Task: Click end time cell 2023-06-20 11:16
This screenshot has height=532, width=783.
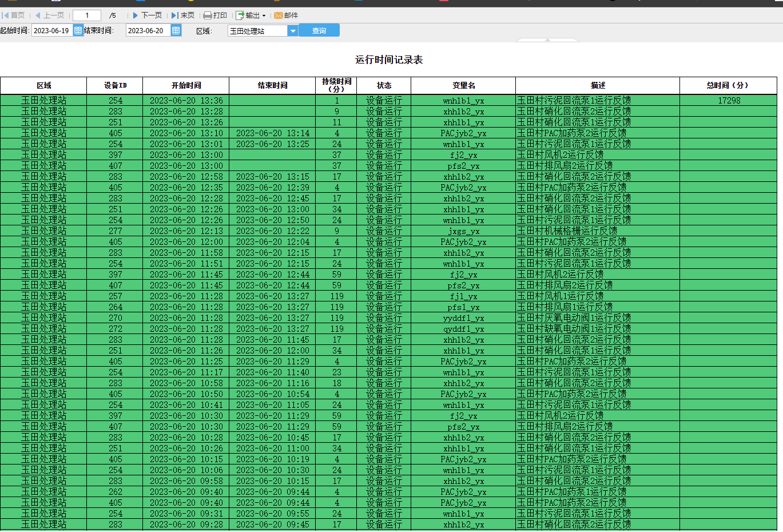Action: 273,383
